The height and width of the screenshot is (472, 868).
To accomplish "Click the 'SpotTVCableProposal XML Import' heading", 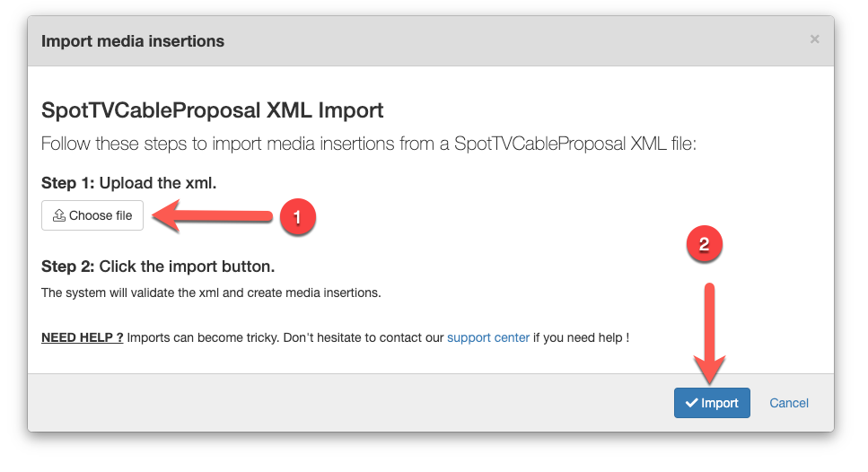I will (x=213, y=111).
